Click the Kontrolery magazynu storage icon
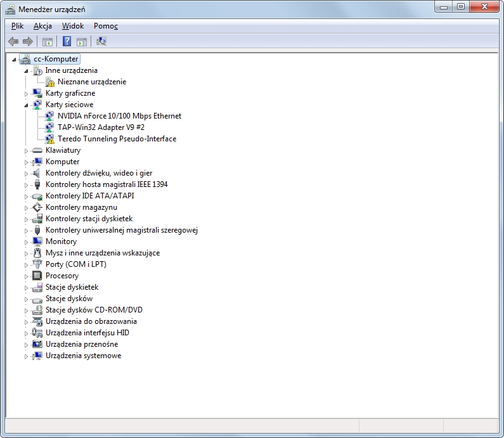Image resolution: width=504 pixels, height=438 pixels. point(37,207)
